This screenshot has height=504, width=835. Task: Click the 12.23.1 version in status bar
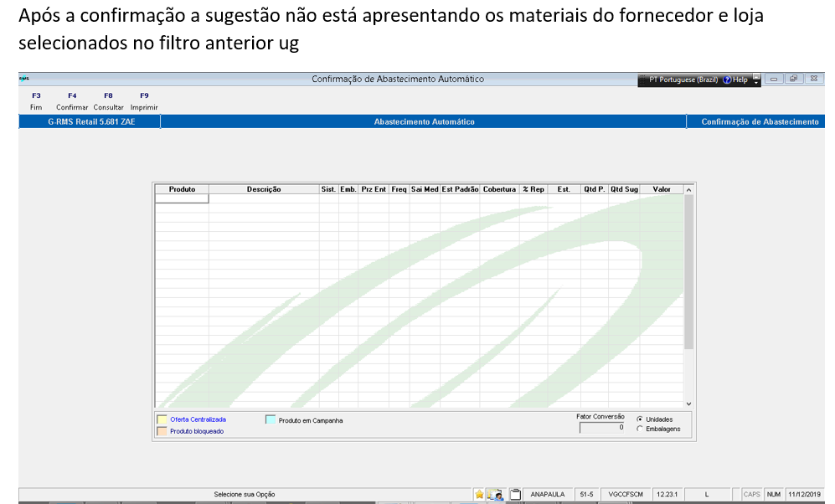pyautogui.click(x=667, y=495)
